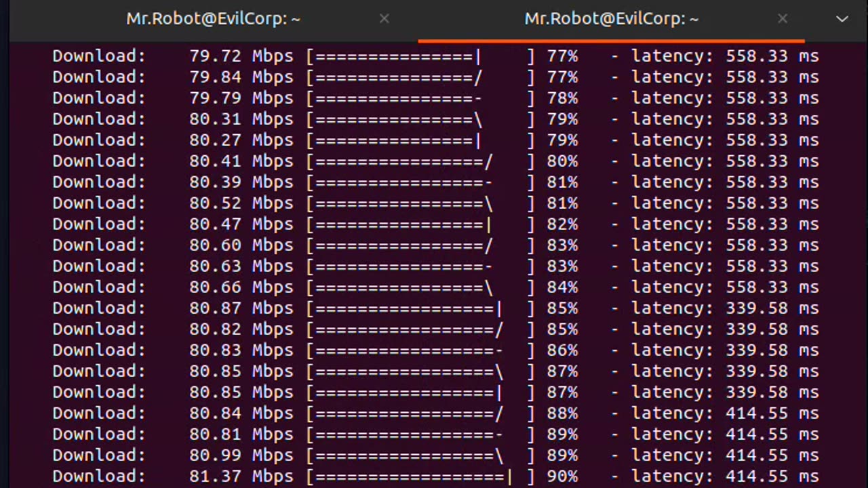This screenshot has height=488, width=868.
Task: Click the 80.60 Mbps speed value
Action: (x=241, y=245)
